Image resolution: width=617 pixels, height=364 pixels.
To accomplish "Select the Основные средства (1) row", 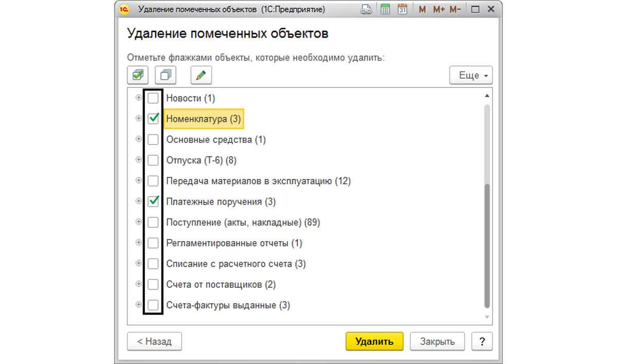I will [216, 140].
